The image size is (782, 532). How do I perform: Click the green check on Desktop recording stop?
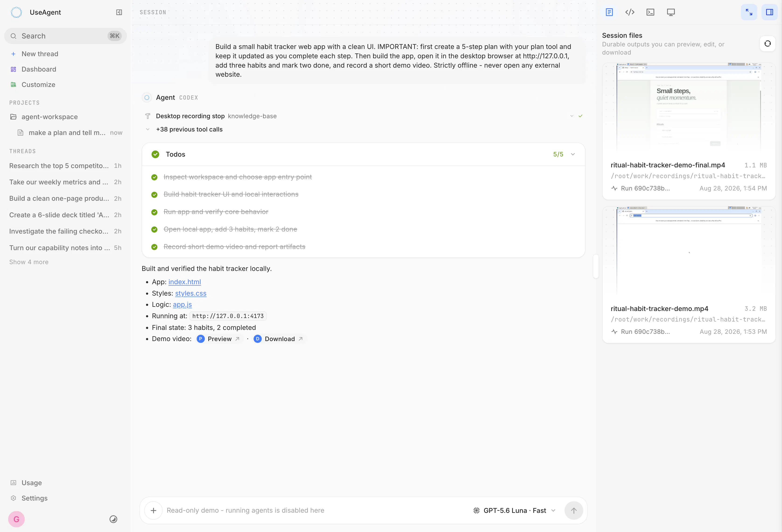[x=580, y=116]
